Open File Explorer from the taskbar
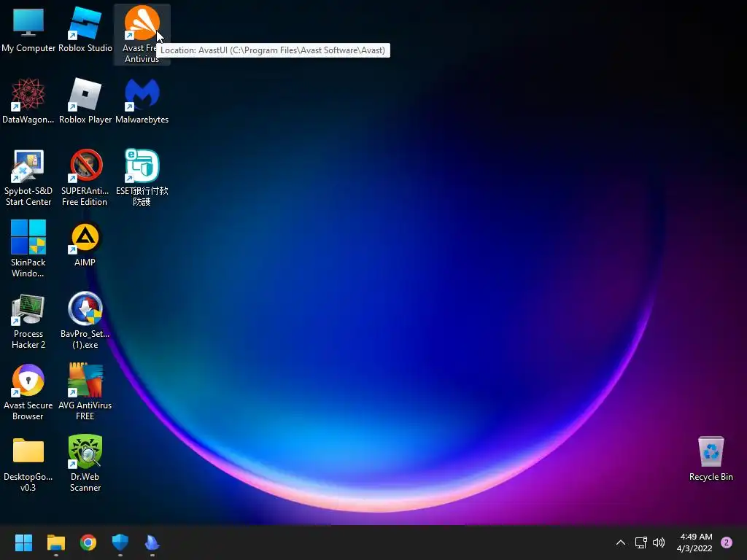Viewport: 747px width, 560px height. (x=55, y=542)
